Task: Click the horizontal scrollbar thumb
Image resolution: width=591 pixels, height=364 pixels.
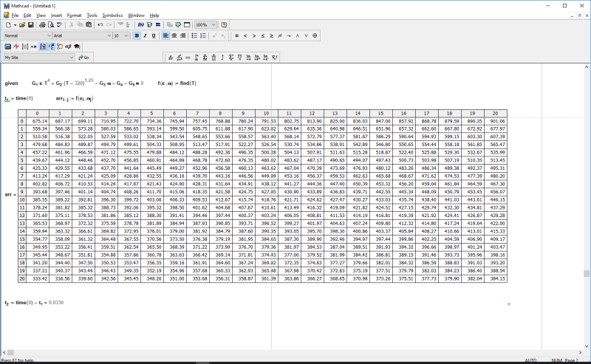Action: point(10,353)
